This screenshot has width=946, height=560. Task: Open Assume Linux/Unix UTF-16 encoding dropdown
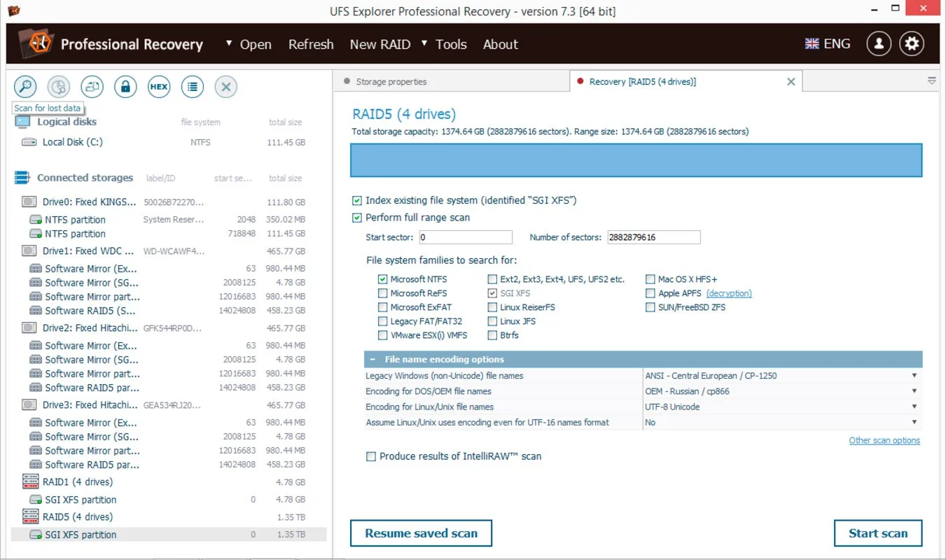(914, 422)
